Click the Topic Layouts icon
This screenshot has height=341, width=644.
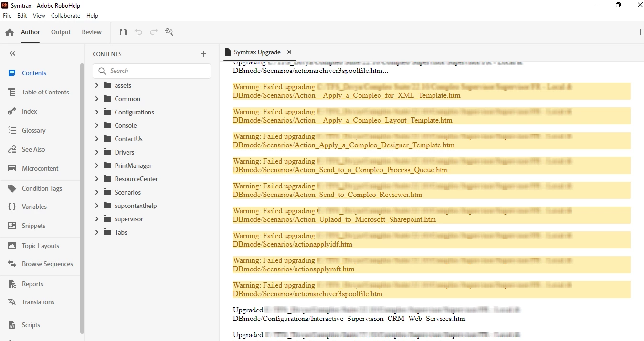(x=12, y=246)
